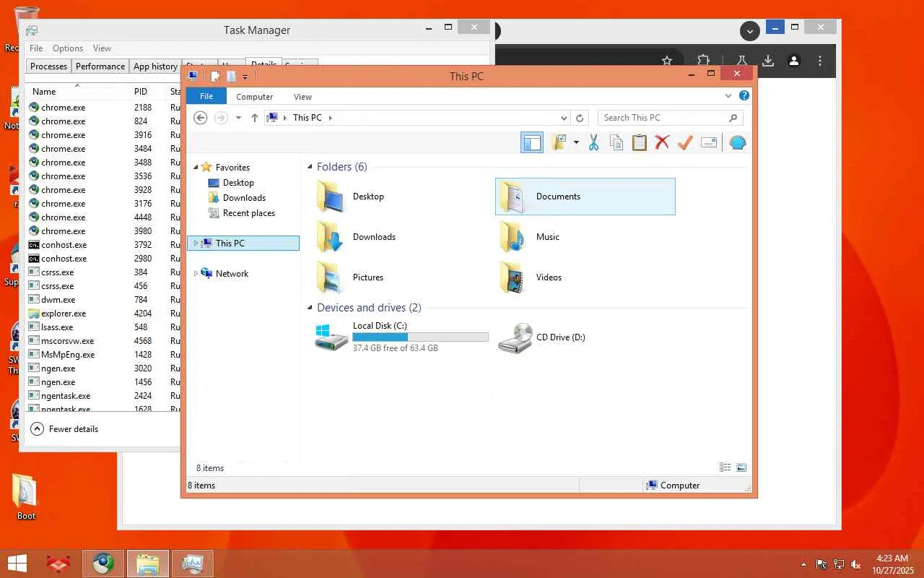Click the folder-with-checkmarks toolbar icon
Image resolution: width=924 pixels, height=578 pixels.
(x=559, y=142)
